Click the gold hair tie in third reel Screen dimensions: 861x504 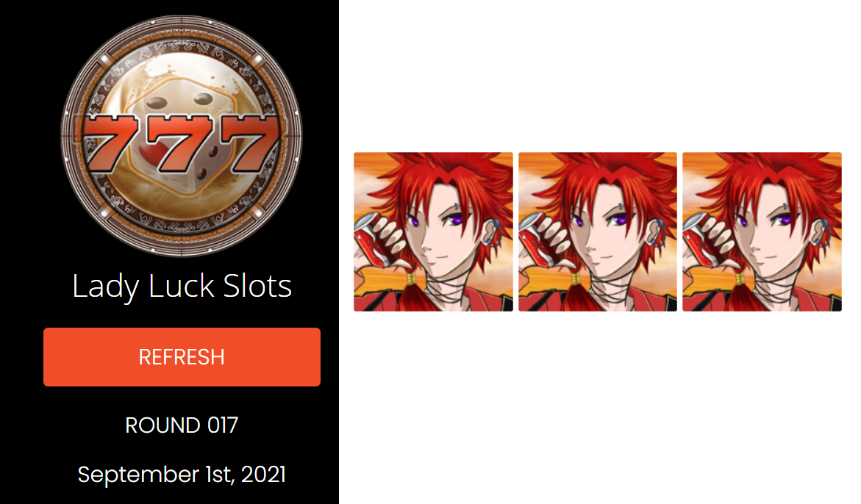[x=740, y=279]
